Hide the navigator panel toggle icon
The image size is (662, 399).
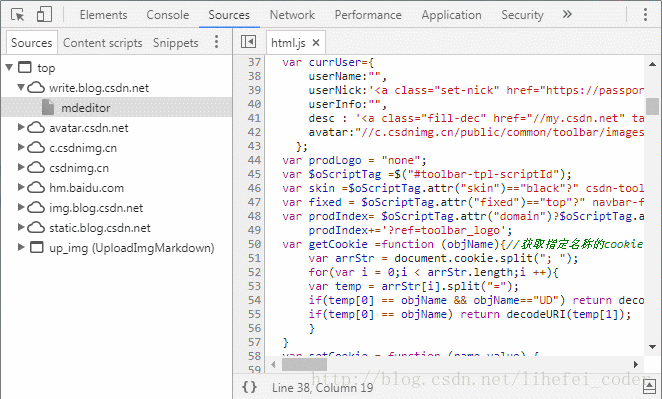(x=248, y=42)
